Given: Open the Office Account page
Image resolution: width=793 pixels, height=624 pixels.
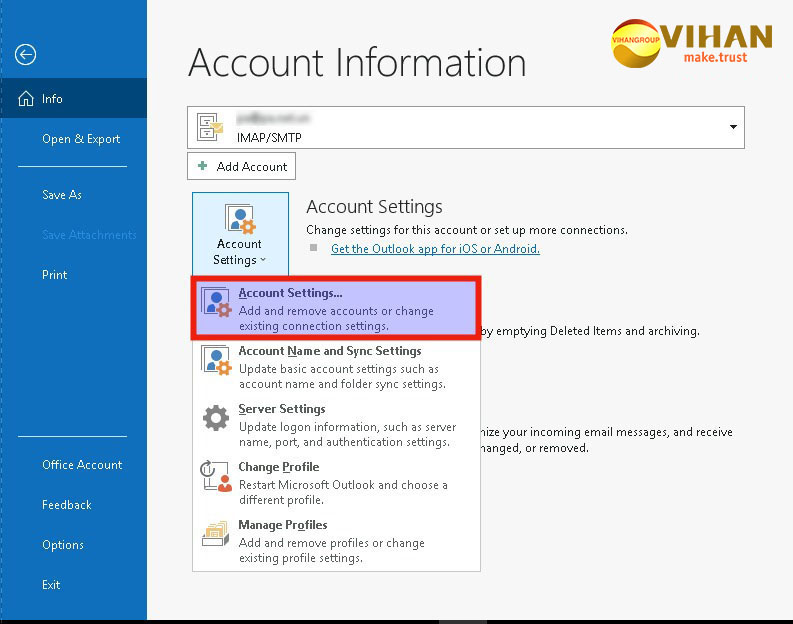Looking at the screenshot, I should tap(82, 465).
